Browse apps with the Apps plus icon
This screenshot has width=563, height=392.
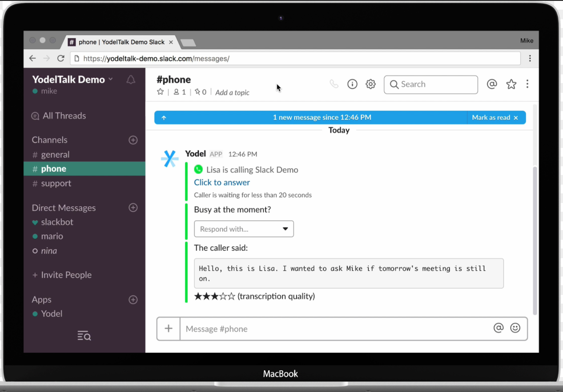click(x=133, y=300)
